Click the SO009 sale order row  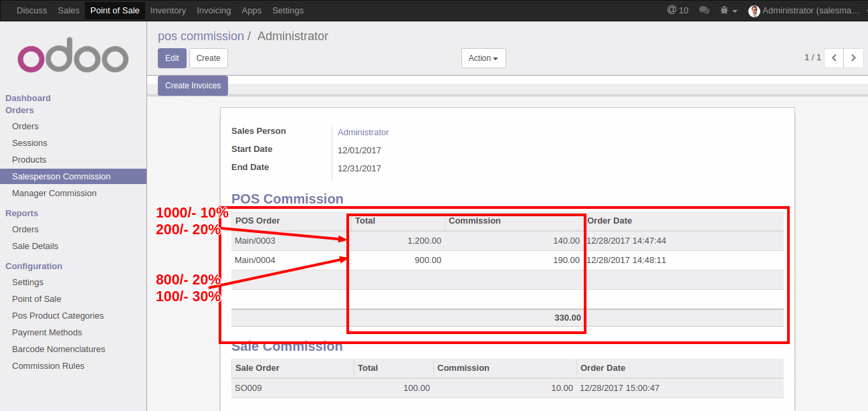(x=508, y=388)
